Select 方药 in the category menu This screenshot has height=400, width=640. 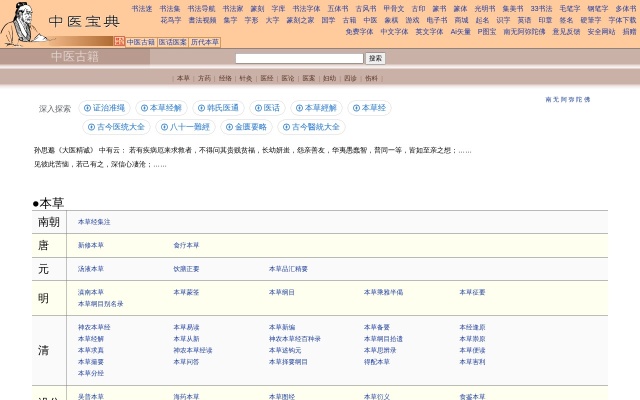click(x=204, y=77)
